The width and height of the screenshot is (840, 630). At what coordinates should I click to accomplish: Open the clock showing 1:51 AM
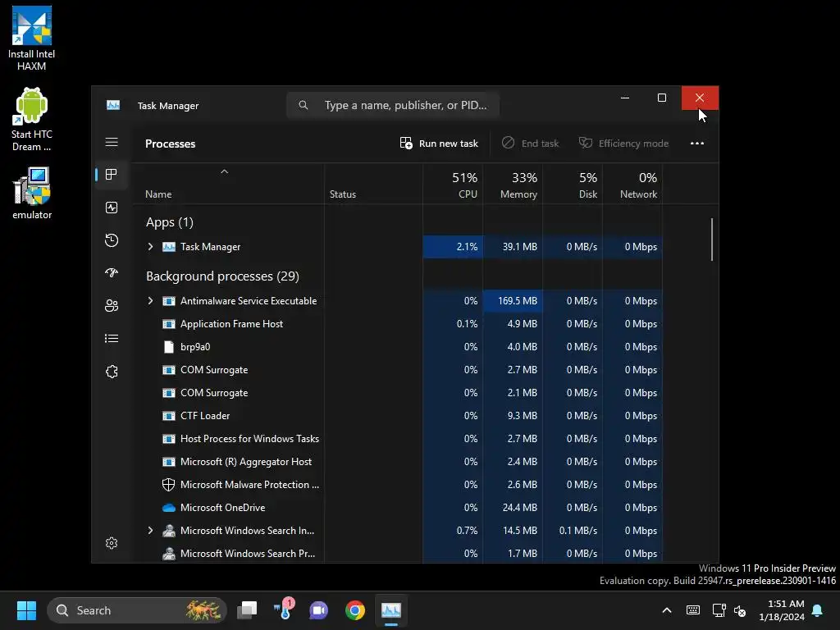[782, 610]
